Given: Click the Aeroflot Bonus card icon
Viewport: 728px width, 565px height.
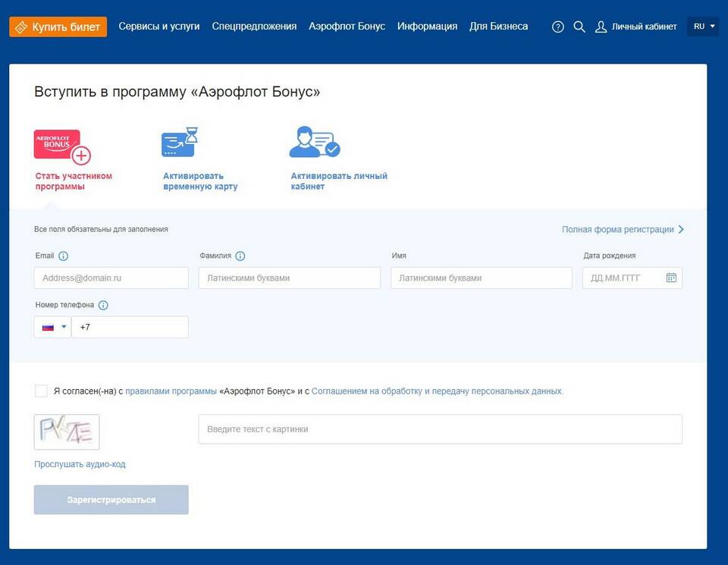Looking at the screenshot, I should (62, 146).
